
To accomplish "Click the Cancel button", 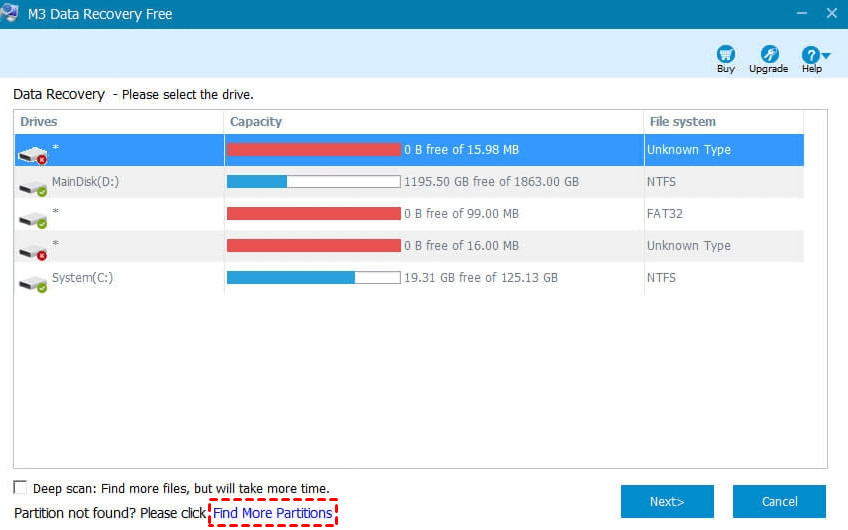I will (779, 501).
